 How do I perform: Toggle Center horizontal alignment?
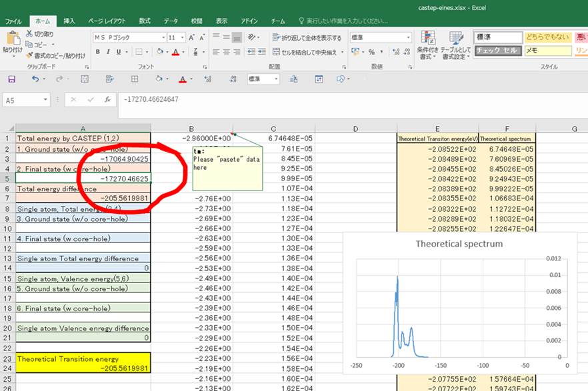tap(227, 52)
